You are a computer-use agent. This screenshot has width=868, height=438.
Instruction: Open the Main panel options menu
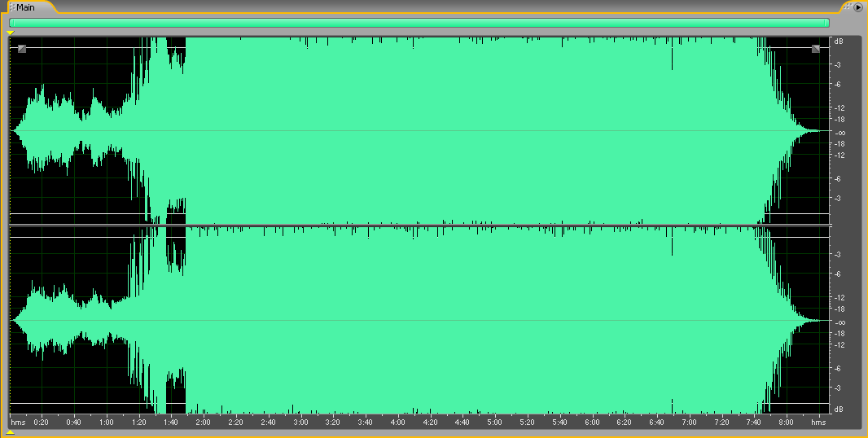(x=857, y=7)
